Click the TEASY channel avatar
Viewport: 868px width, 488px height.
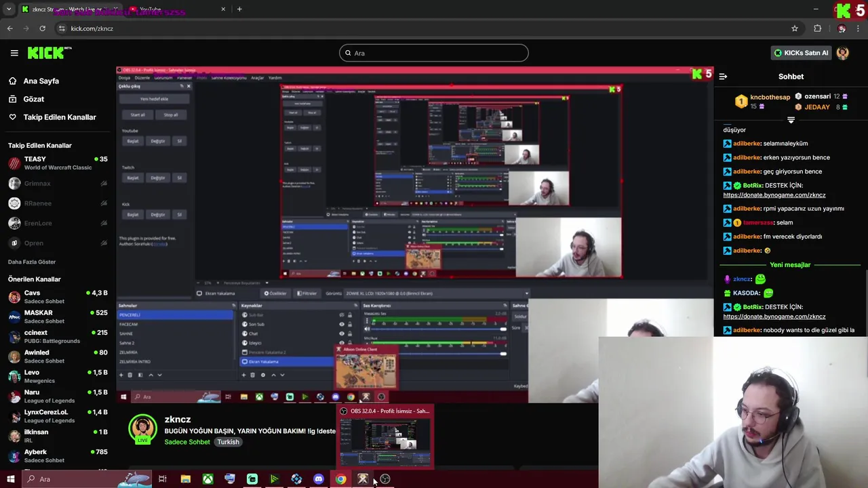point(14,163)
